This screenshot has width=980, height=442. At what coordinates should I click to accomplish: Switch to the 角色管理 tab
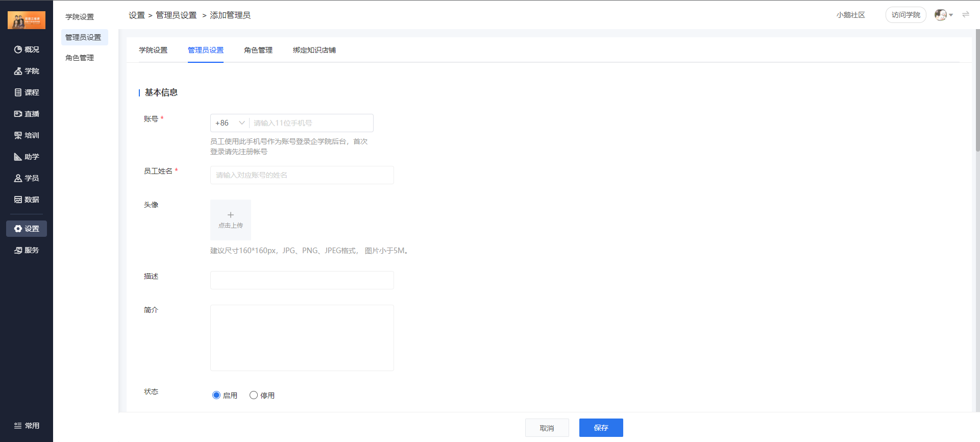click(x=258, y=50)
